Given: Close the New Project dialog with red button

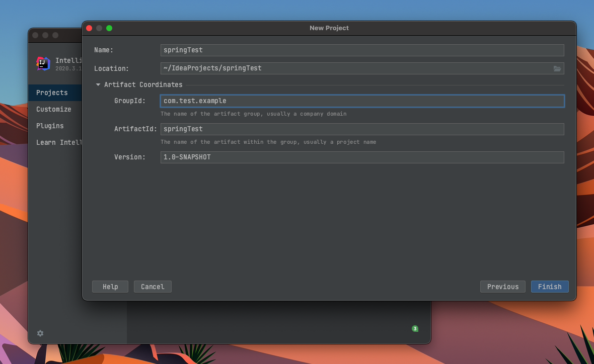Looking at the screenshot, I should [x=90, y=28].
